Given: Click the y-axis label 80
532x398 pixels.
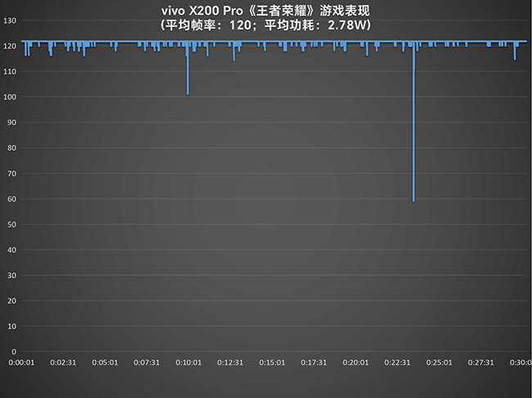Looking at the screenshot, I should [12, 148].
